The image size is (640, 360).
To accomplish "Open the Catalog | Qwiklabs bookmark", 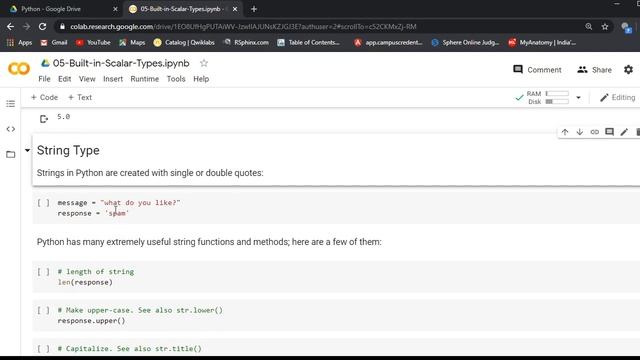I will (x=184, y=42).
